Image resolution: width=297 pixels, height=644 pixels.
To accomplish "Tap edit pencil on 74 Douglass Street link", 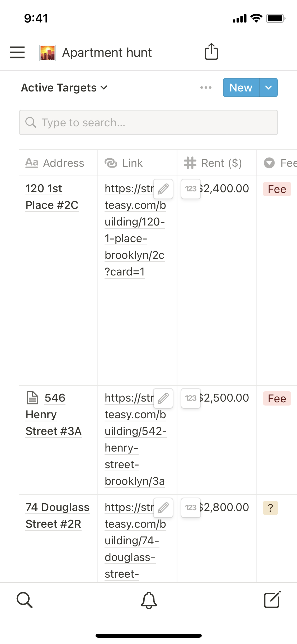I will point(163,508).
